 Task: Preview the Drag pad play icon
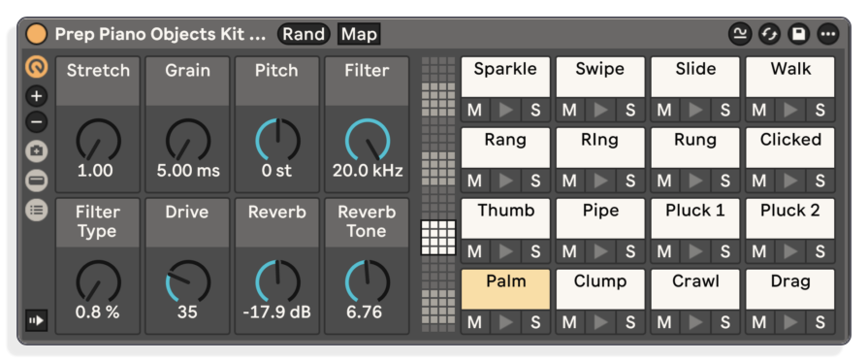[x=790, y=322]
